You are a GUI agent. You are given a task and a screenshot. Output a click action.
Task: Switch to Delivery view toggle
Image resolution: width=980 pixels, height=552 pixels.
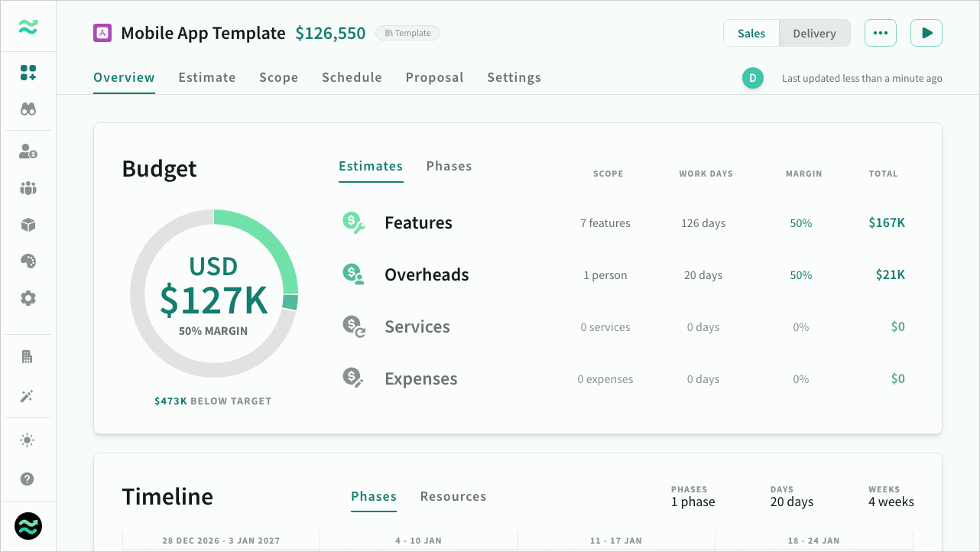(814, 33)
